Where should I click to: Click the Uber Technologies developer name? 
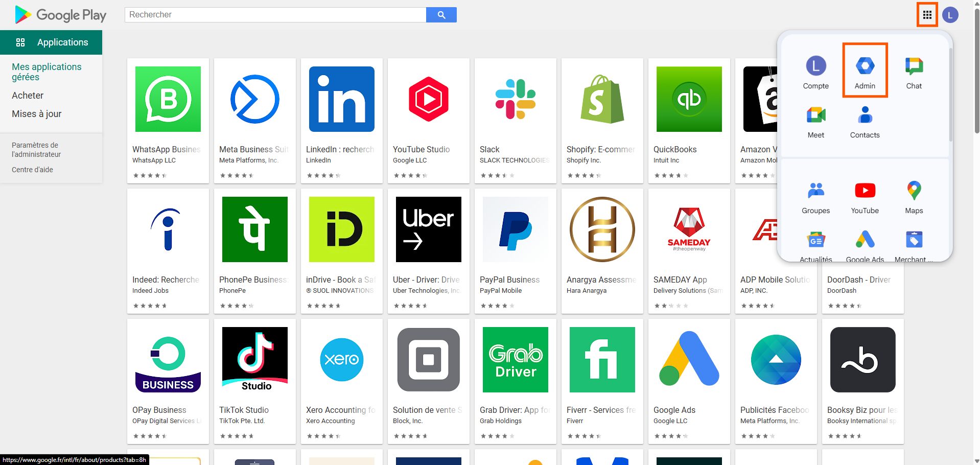(427, 290)
